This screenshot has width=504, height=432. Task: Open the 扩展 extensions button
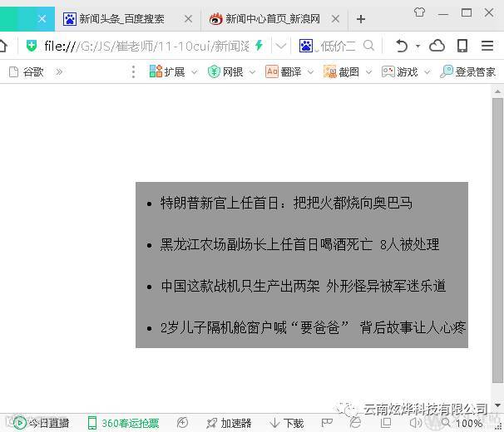point(167,71)
